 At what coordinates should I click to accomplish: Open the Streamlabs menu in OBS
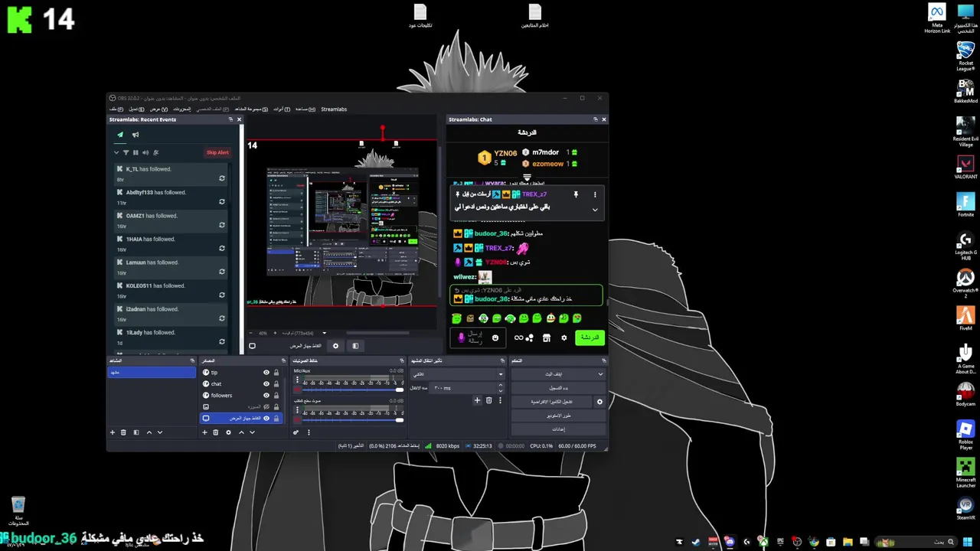click(334, 109)
